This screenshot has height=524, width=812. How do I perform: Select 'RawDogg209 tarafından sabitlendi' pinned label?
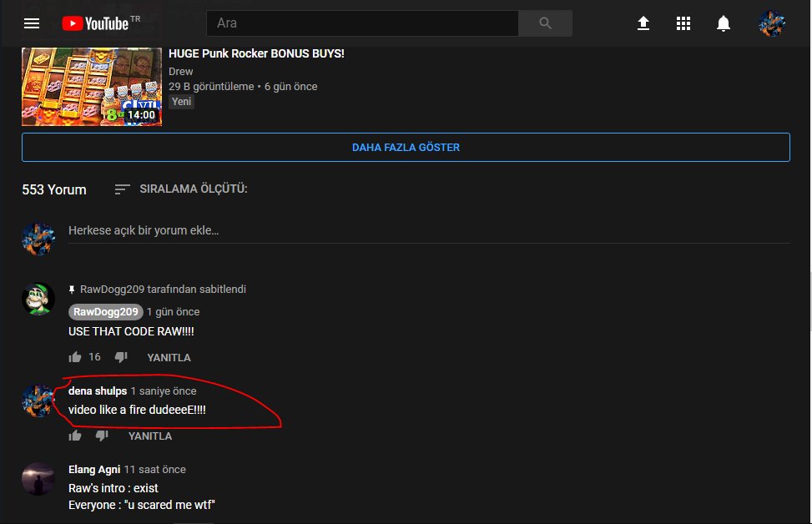point(163,290)
